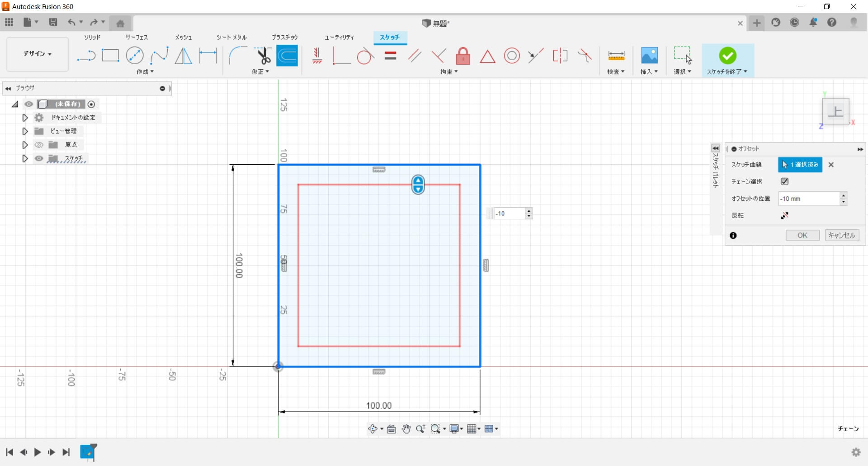The width and height of the screenshot is (868, 466).
Task: Click the fillet tool icon
Action: coord(238,56)
